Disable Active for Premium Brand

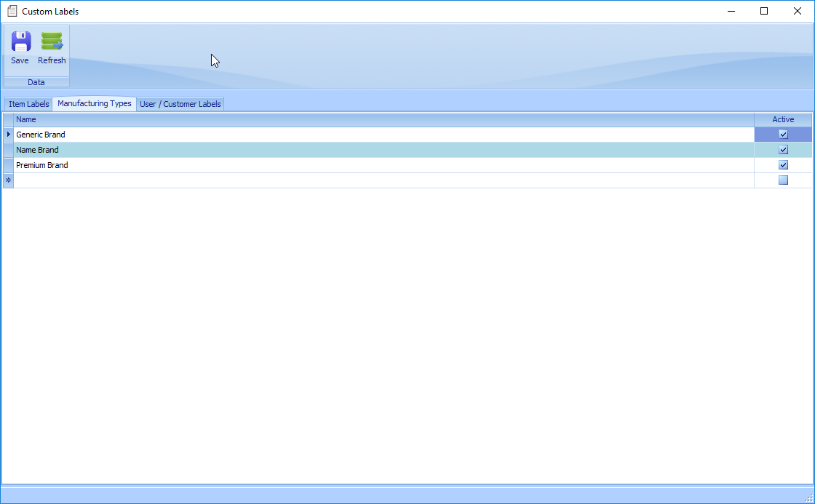pyautogui.click(x=783, y=165)
